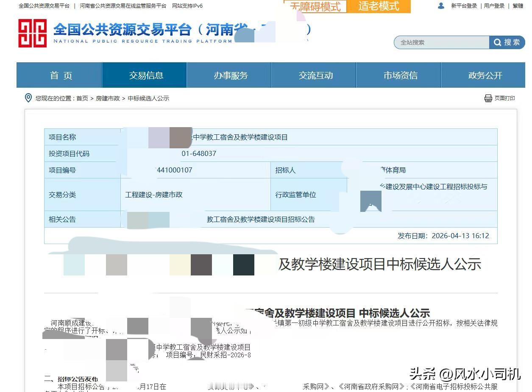The image size is (532, 392).
Task: Click the project number ending 441000107
Action: (174, 170)
